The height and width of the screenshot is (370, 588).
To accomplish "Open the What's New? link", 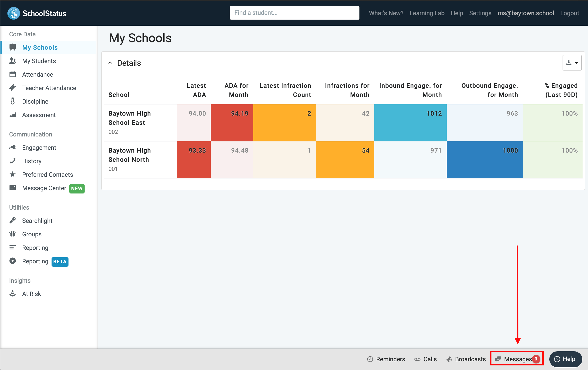I will tap(386, 13).
